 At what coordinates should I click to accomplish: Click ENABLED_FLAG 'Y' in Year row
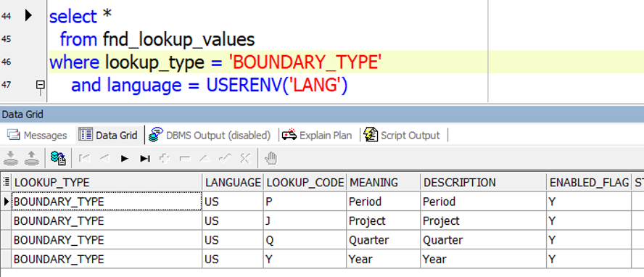(589, 259)
